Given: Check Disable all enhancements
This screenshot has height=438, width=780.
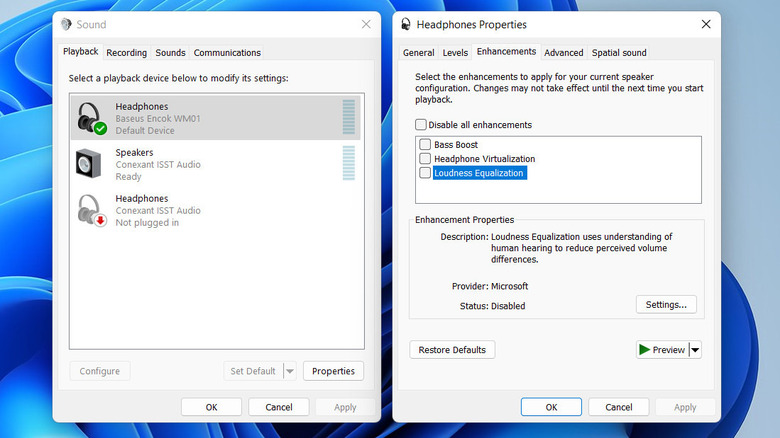Looking at the screenshot, I should [421, 125].
